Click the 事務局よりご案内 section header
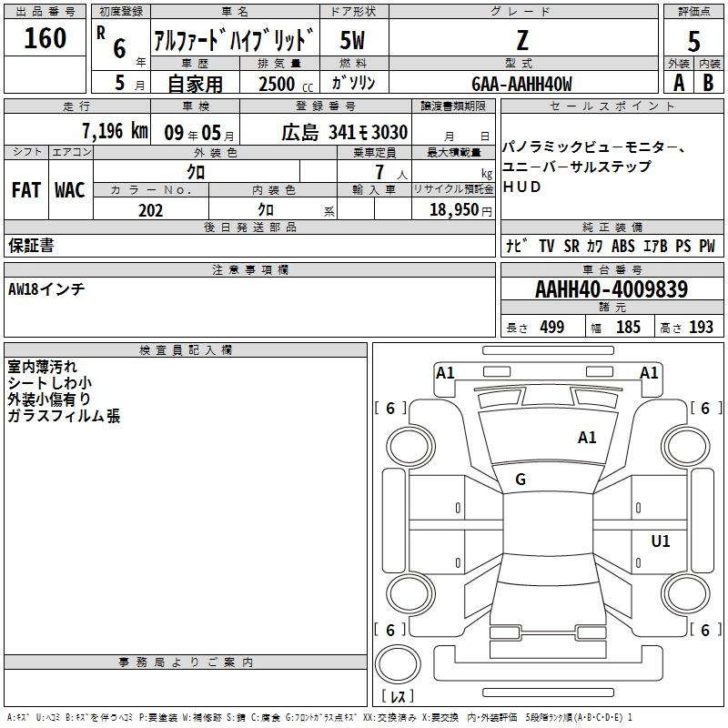The height and width of the screenshot is (728, 728). (186, 662)
